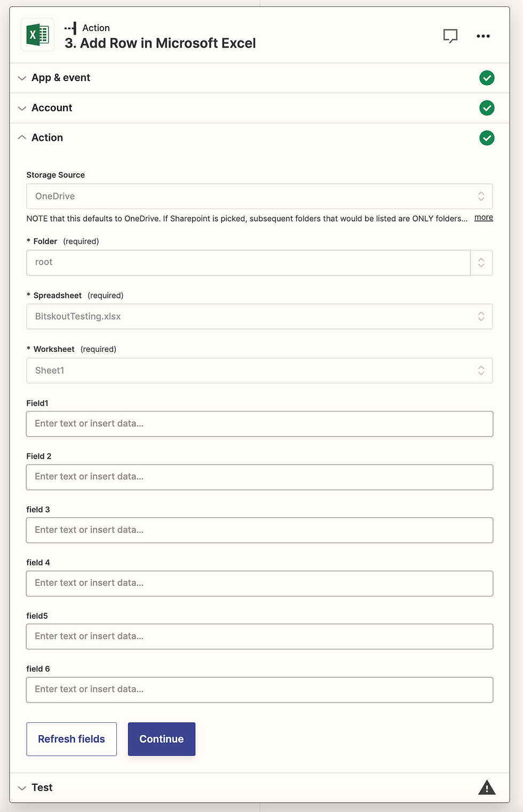Viewport: 523px width, 812px height.
Task: Click the Microsoft Excel app icon
Action: tap(37, 35)
